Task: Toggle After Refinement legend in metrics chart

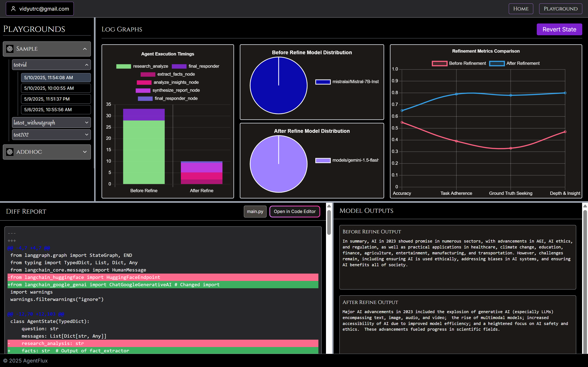Action: (497, 63)
